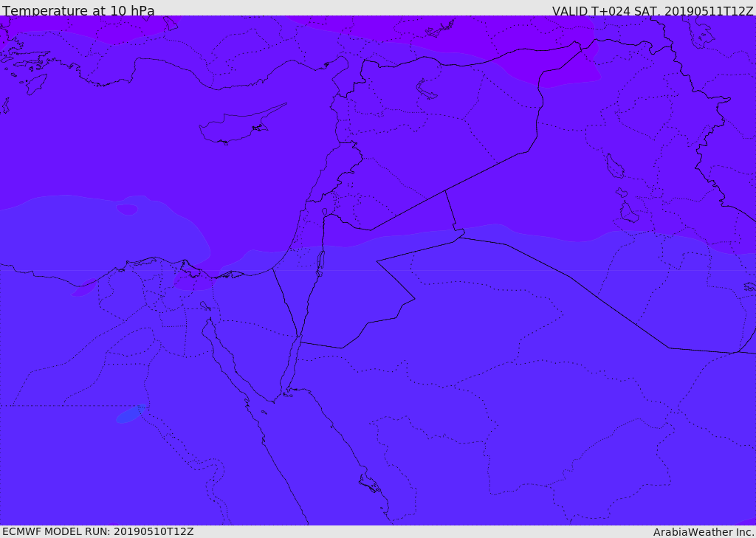The image size is (756, 538).
Task: Click the "Temperature at 10 hPa" title
Action: pyautogui.click(x=78, y=11)
